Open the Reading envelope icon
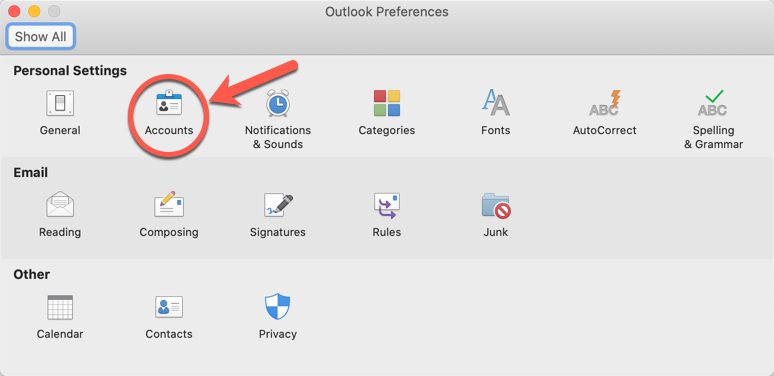 (60, 205)
